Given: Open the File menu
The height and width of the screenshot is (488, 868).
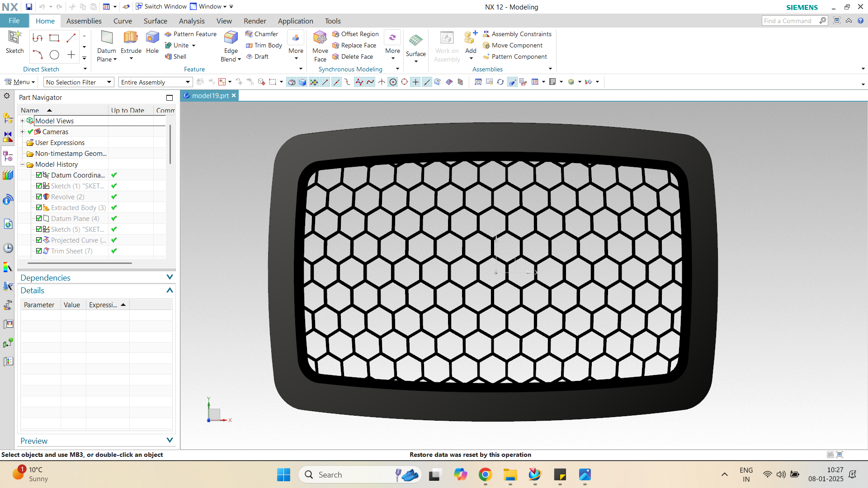Looking at the screenshot, I should pos(14,21).
